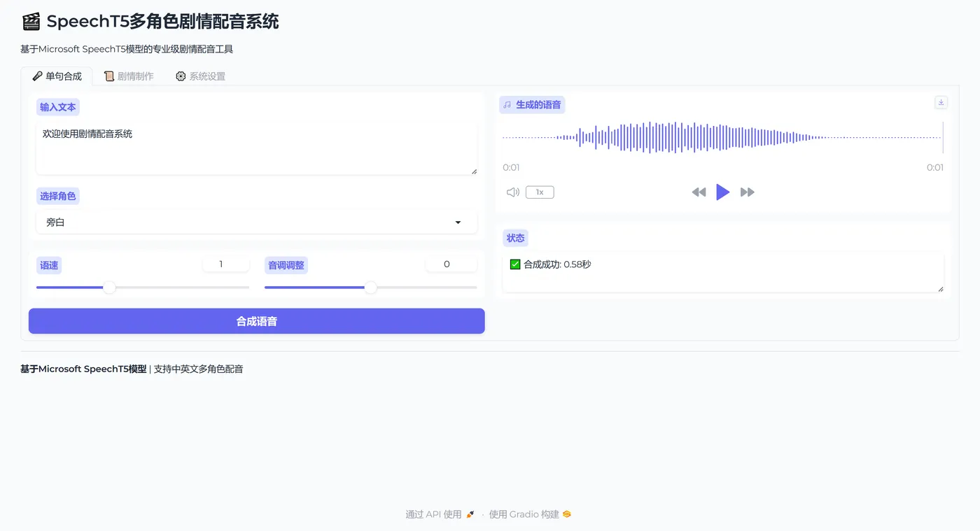The image size is (980, 531).
Task: Click the dropdown arrow next to 旁白
Action: 458,222
